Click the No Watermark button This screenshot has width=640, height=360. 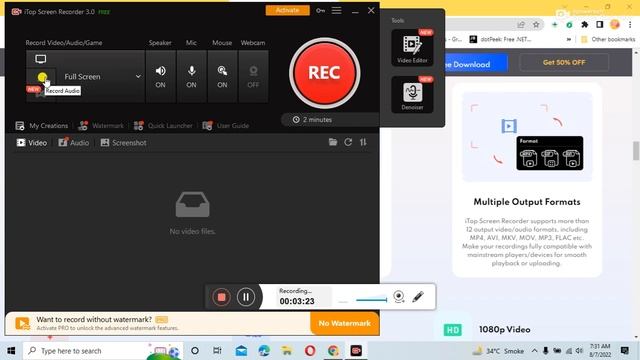coord(344,323)
